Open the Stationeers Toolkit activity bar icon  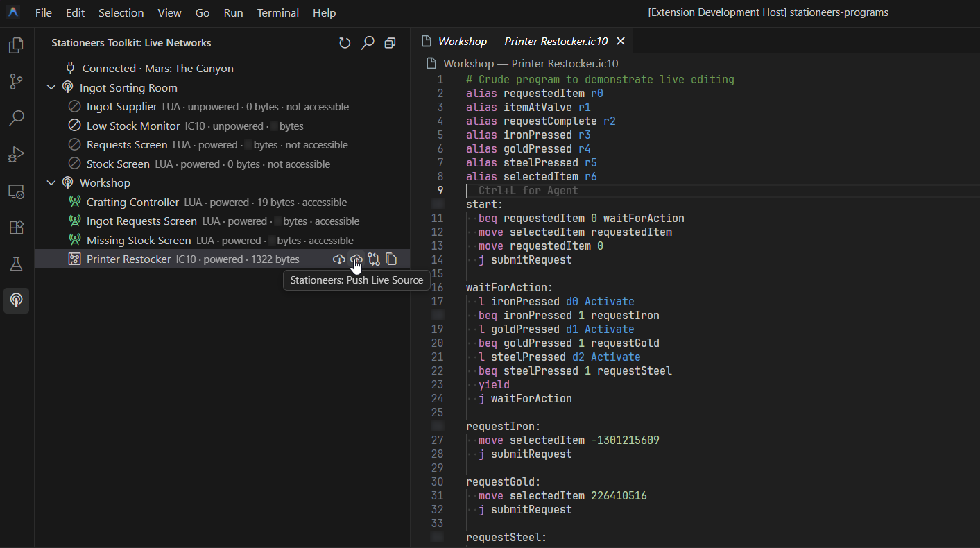coord(16,300)
